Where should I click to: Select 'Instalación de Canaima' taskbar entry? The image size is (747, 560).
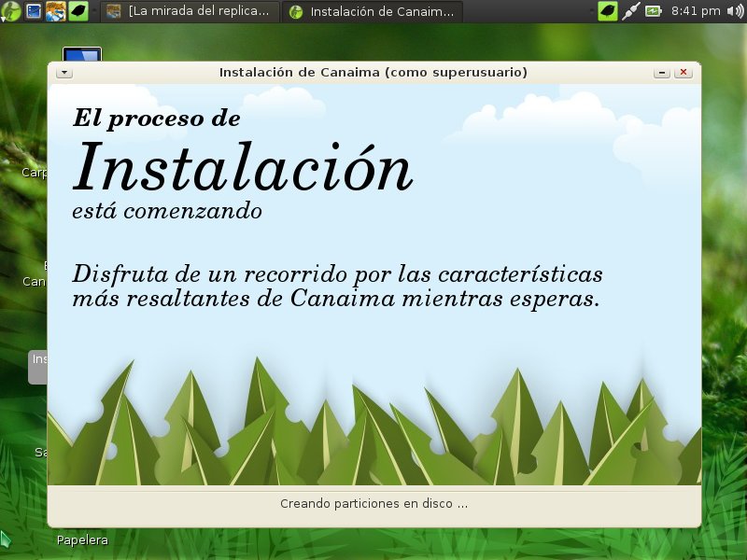(373, 12)
